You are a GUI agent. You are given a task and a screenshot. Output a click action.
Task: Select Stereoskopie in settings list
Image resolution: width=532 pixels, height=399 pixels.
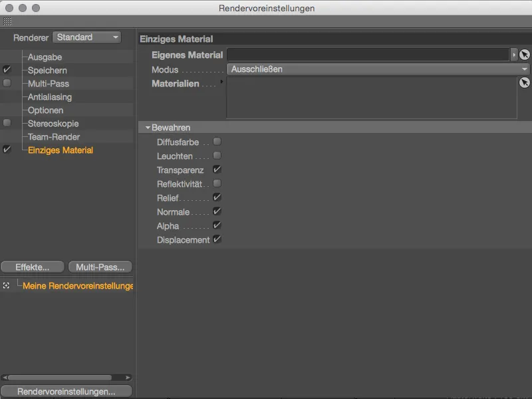coord(53,124)
